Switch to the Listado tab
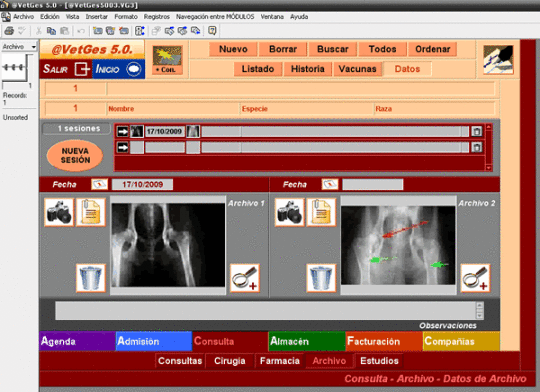This screenshot has height=392, width=540. pos(258,69)
